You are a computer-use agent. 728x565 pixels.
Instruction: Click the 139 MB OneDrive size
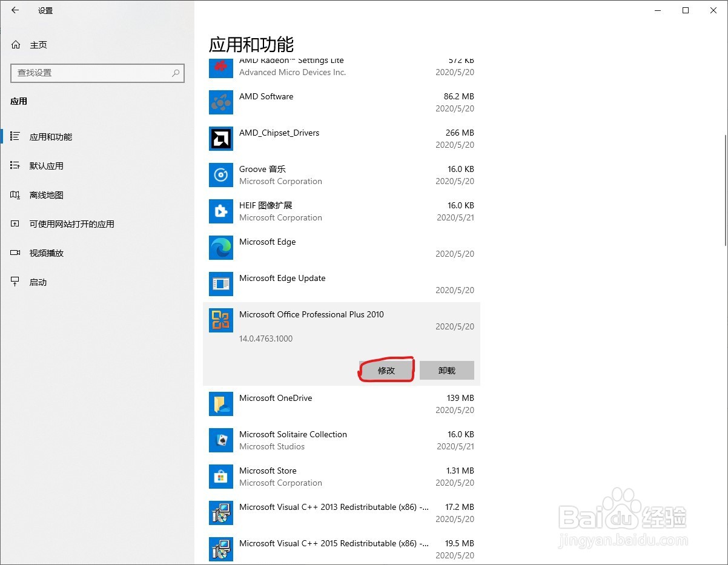click(x=460, y=398)
